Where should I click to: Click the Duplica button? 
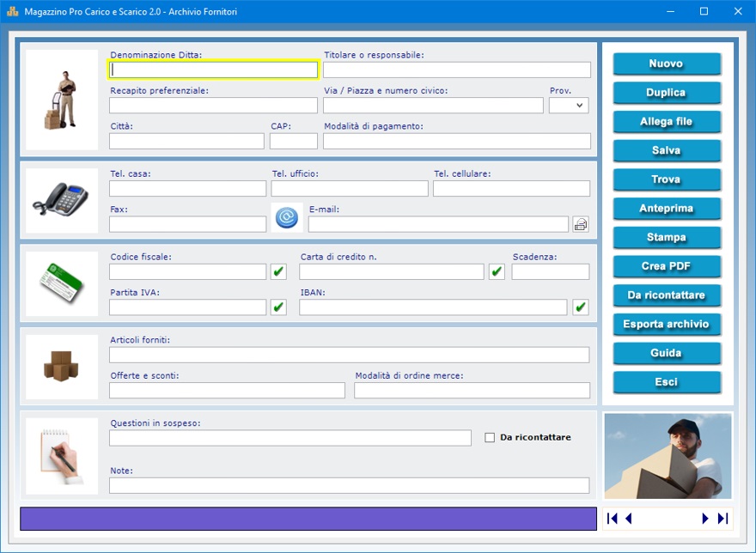[x=667, y=93]
